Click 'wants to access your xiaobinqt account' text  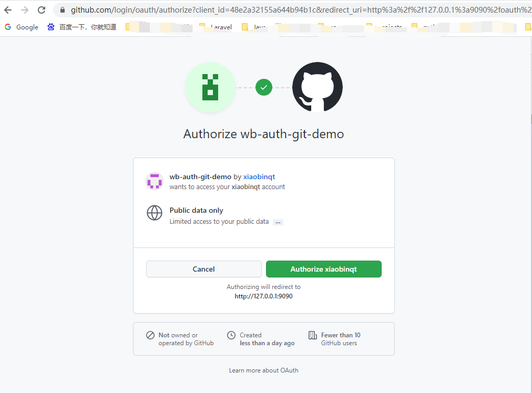tap(227, 187)
